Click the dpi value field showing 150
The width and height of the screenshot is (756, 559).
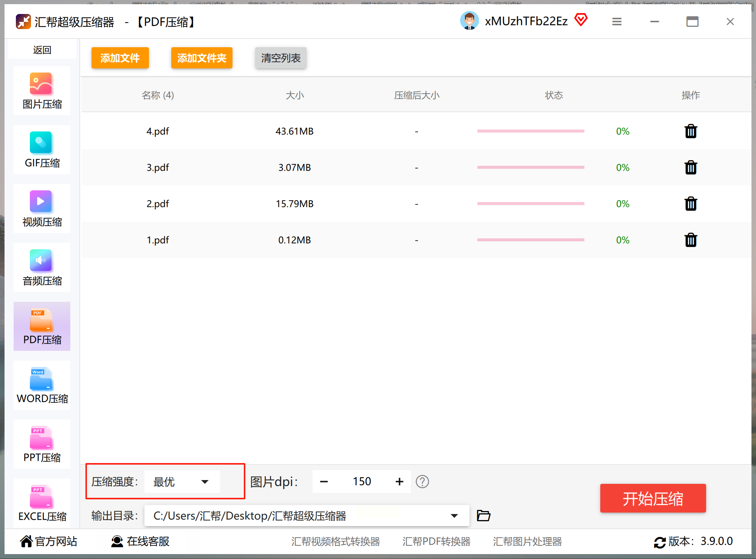(x=362, y=482)
